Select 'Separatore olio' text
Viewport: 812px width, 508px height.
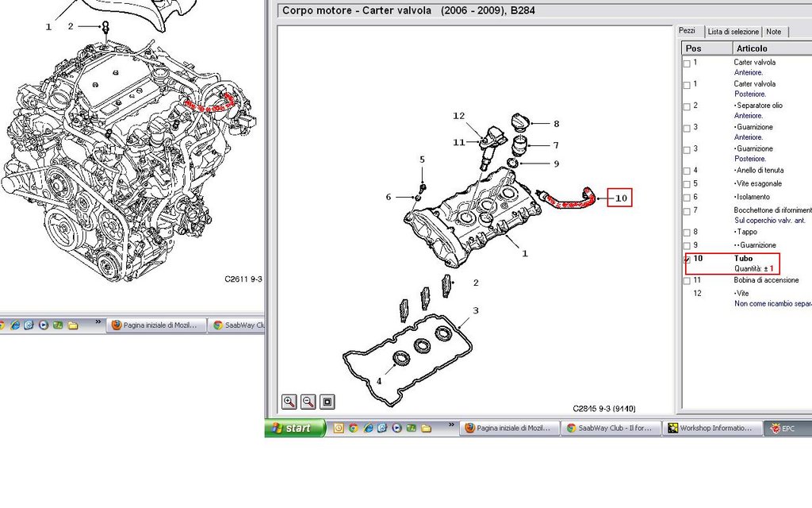click(x=760, y=106)
